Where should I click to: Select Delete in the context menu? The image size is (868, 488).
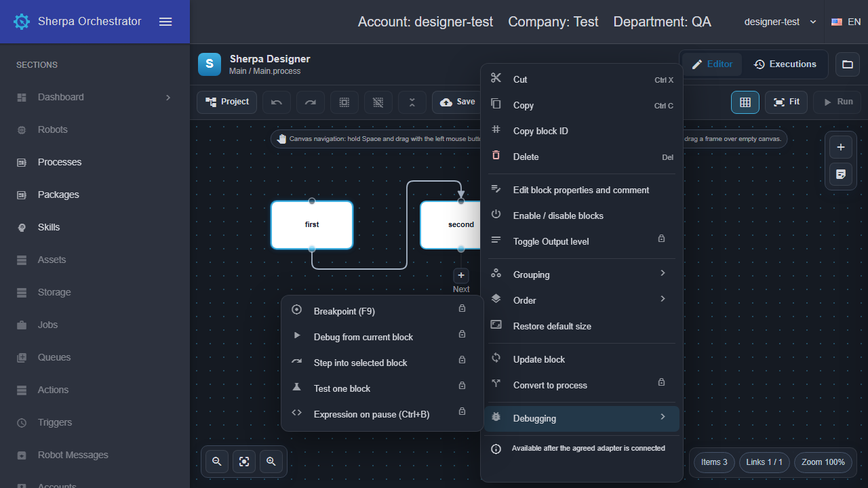click(x=581, y=157)
